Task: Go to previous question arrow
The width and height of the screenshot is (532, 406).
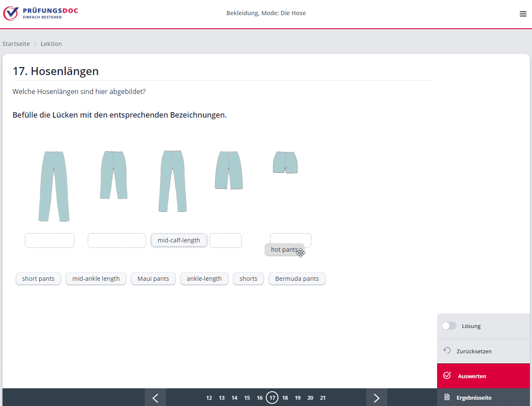Action: click(x=155, y=398)
